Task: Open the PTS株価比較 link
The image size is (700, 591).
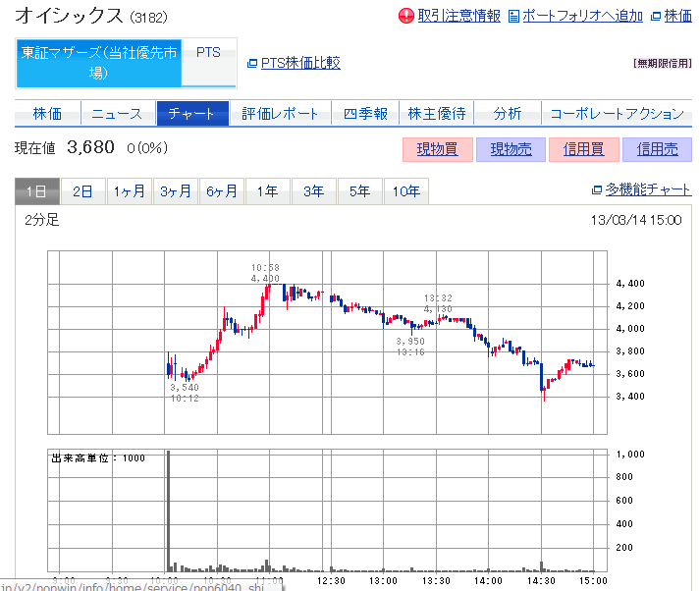Action: (x=300, y=63)
